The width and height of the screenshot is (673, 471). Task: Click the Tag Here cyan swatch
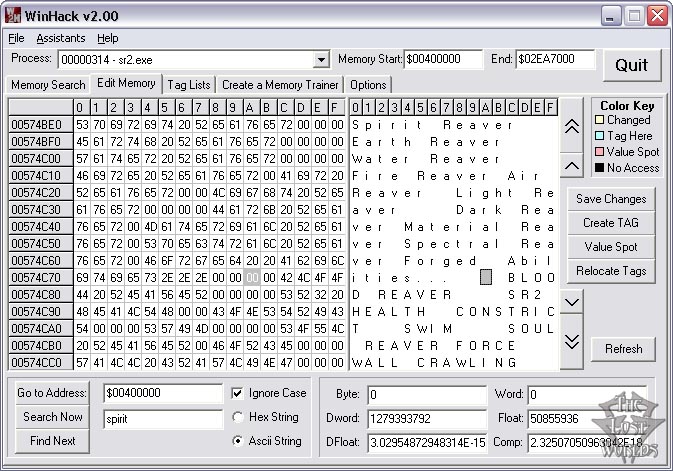(600, 136)
